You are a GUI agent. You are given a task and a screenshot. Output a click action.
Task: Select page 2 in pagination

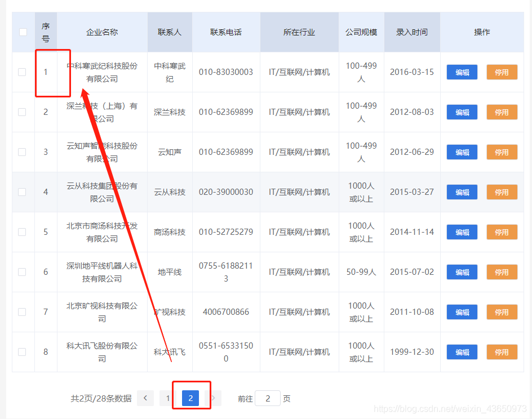(190, 398)
